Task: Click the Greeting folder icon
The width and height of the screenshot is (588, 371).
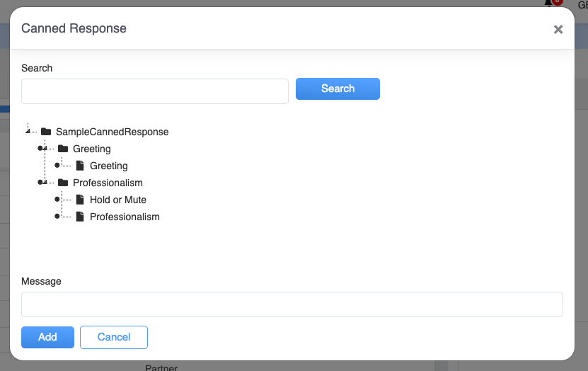Action: click(x=63, y=149)
